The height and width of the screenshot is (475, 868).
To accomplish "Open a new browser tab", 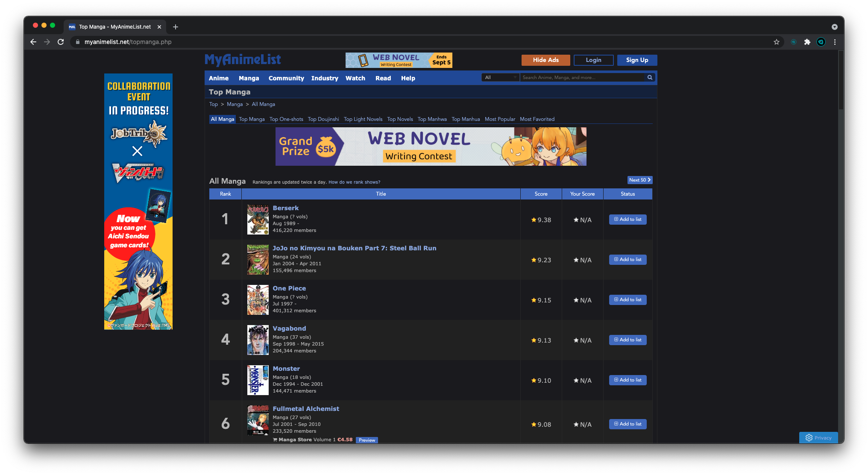I will [175, 27].
